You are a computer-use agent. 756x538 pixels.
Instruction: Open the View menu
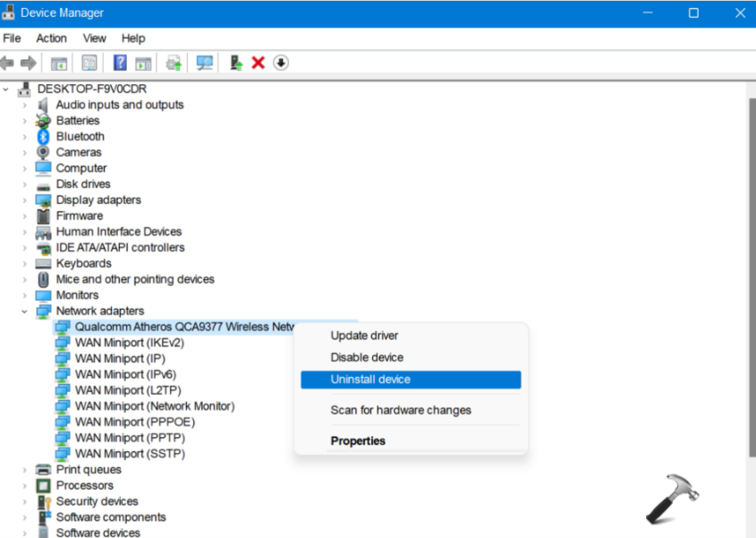(x=94, y=38)
